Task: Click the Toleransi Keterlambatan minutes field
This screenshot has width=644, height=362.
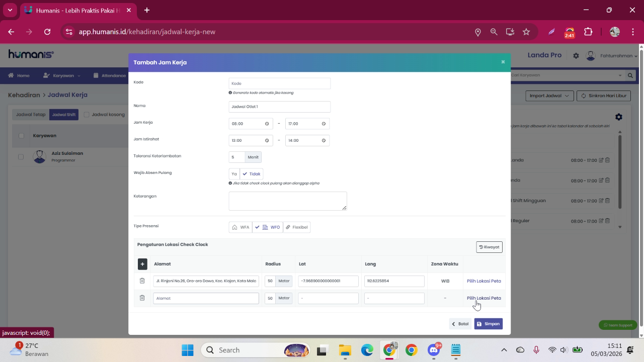Action: 237,157
